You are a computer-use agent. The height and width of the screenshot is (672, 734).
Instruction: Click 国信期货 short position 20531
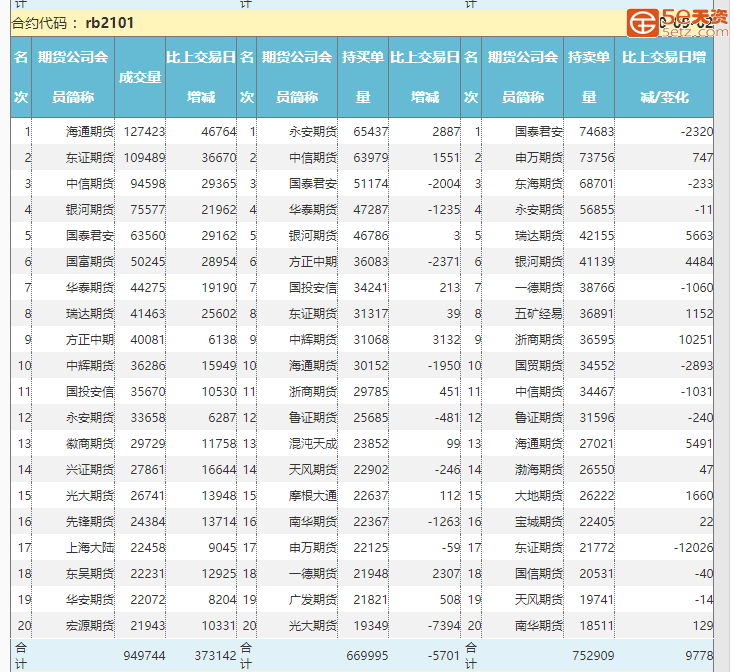(596, 573)
